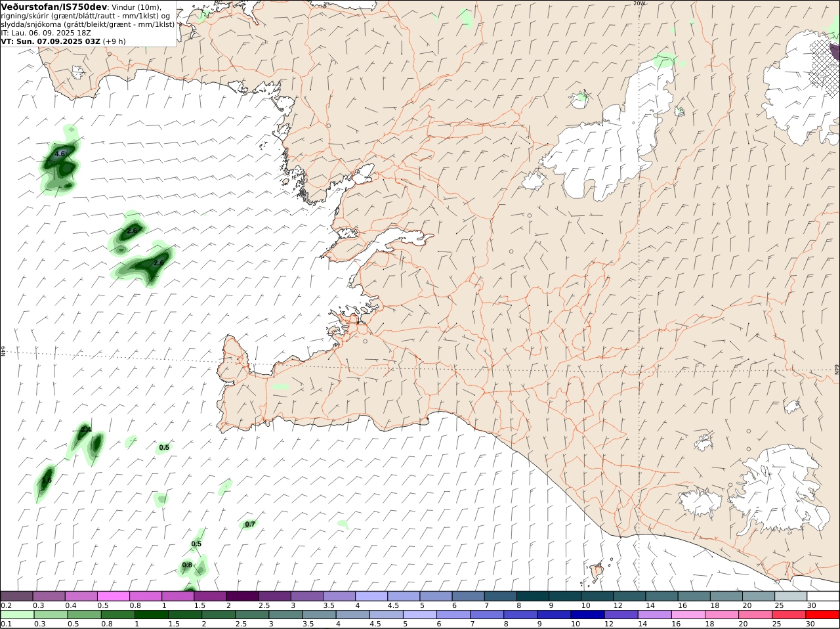Click the Veðurstofan/IS750dev title text
The image size is (840, 629).
[54, 7]
